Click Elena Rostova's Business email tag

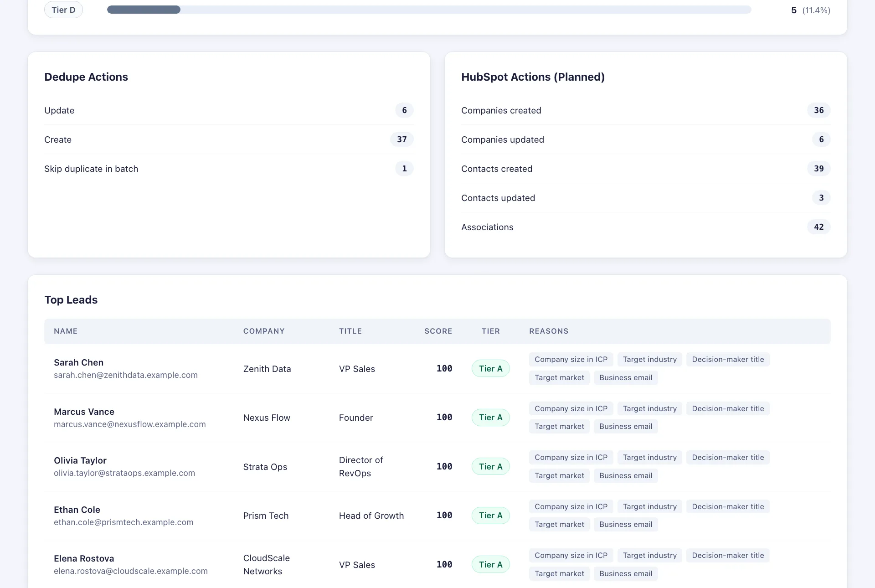click(x=626, y=574)
